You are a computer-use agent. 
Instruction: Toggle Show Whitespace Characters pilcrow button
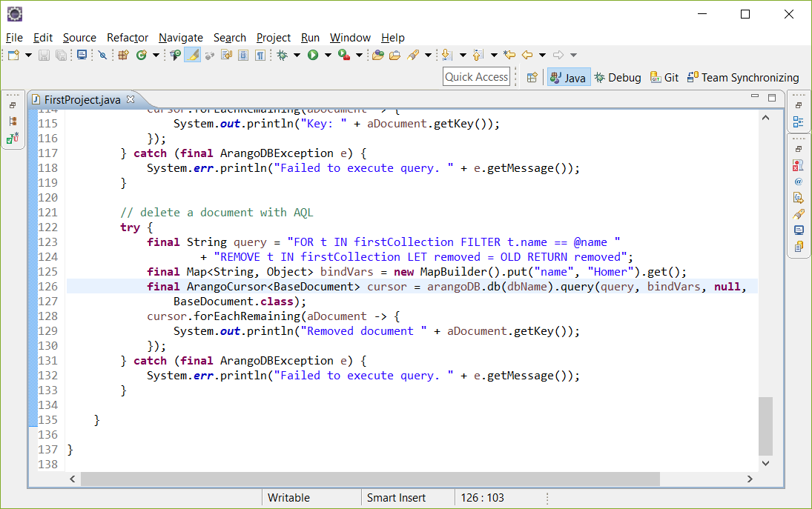pyautogui.click(x=260, y=55)
